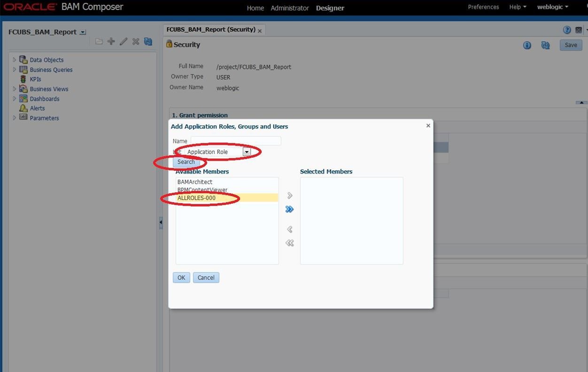Select the FCUBS_BAM_Report (Security) tab
This screenshot has height=372, width=588.
[211, 30]
